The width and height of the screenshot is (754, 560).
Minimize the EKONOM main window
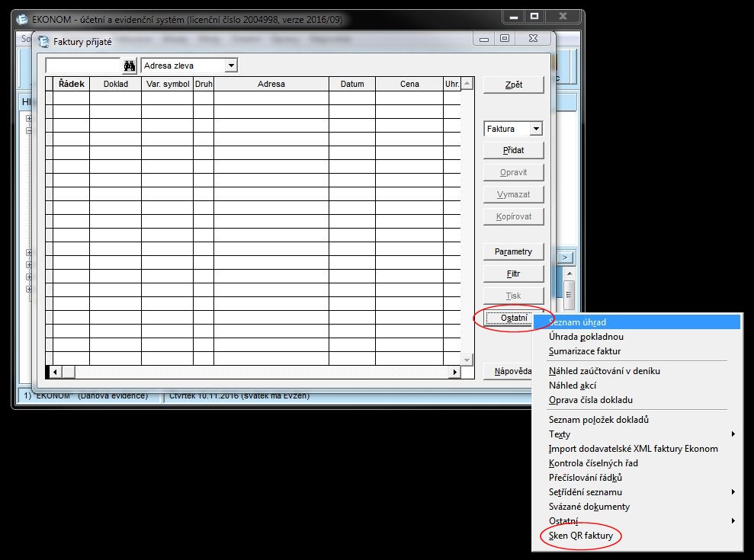[514, 16]
